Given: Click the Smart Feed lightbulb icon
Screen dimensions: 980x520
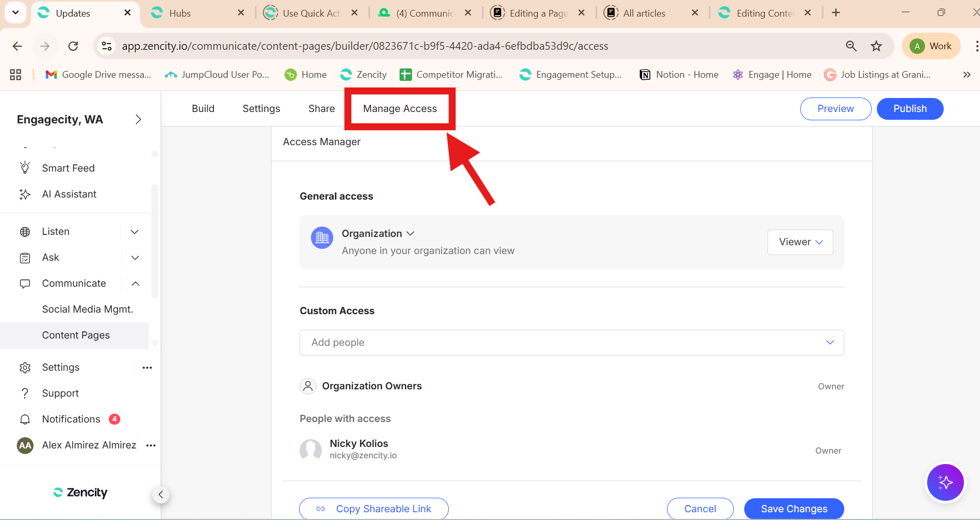Looking at the screenshot, I should tap(25, 167).
